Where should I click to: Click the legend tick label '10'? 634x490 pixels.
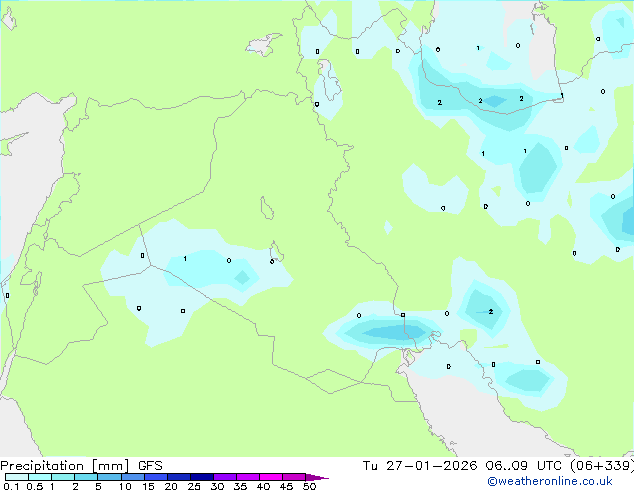tap(125, 486)
